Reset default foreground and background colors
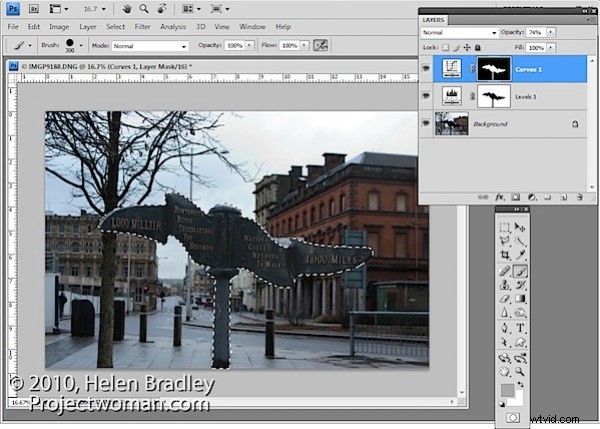The image size is (600, 429). [502, 404]
